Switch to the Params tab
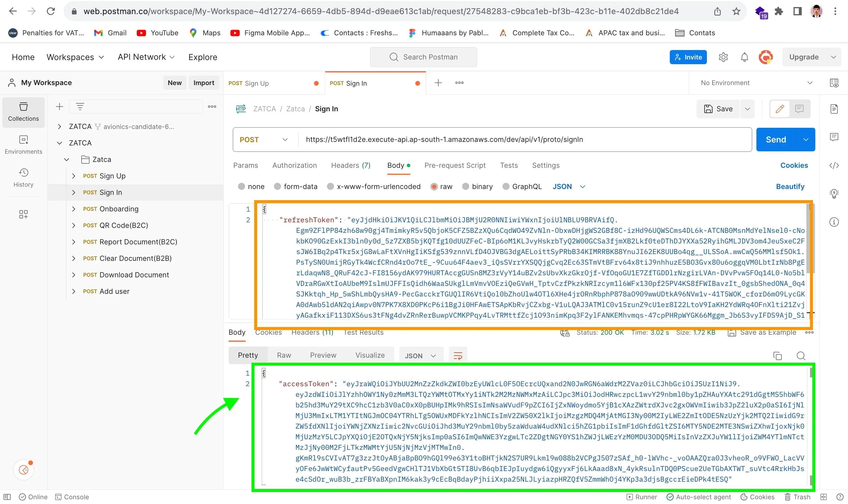The image size is (848, 504). [x=245, y=165]
